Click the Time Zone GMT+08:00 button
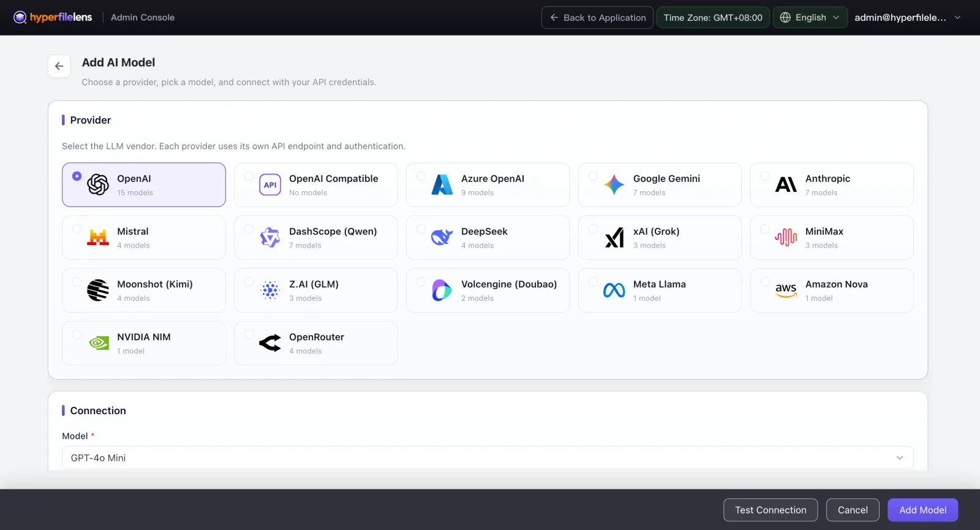 pos(713,18)
